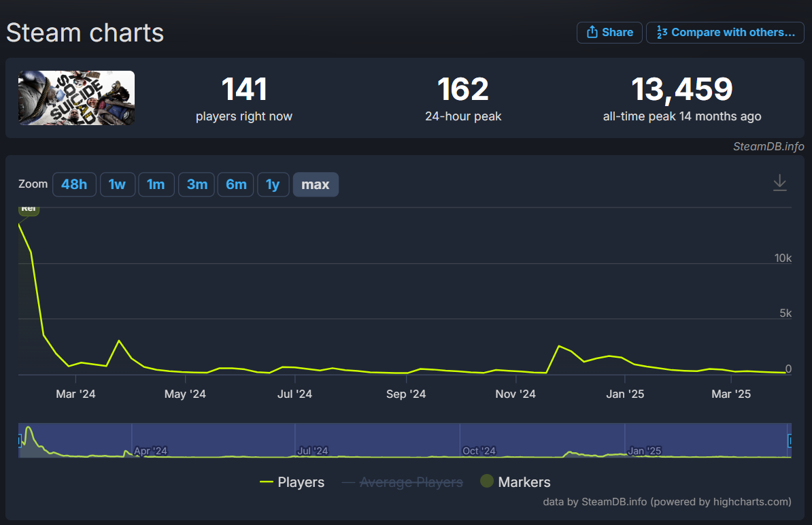Click the Jul '24 axis label on main chart
The height and width of the screenshot is (525, 812).
click(x=294, y=394)
